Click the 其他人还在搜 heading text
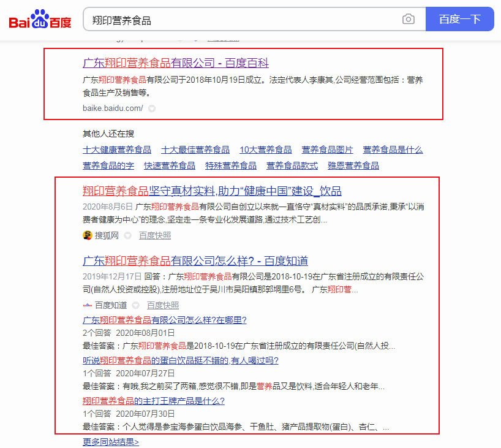Screen dimensions: 501x448 (108, 134)
